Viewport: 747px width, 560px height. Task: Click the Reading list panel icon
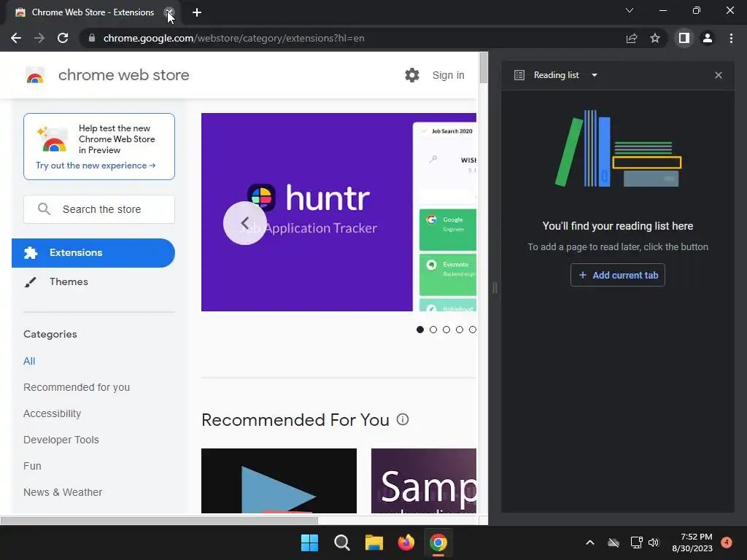[519, 75]
